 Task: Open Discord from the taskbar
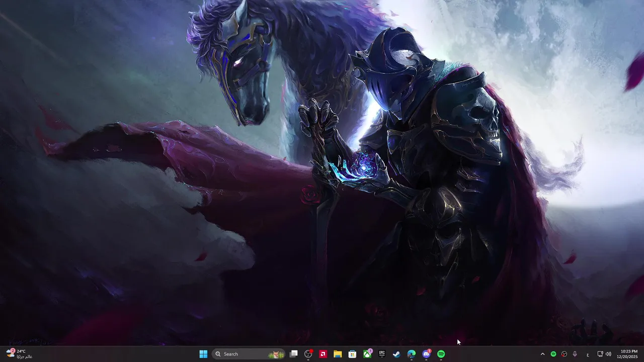pyautogui.click(x=426, y=354)
